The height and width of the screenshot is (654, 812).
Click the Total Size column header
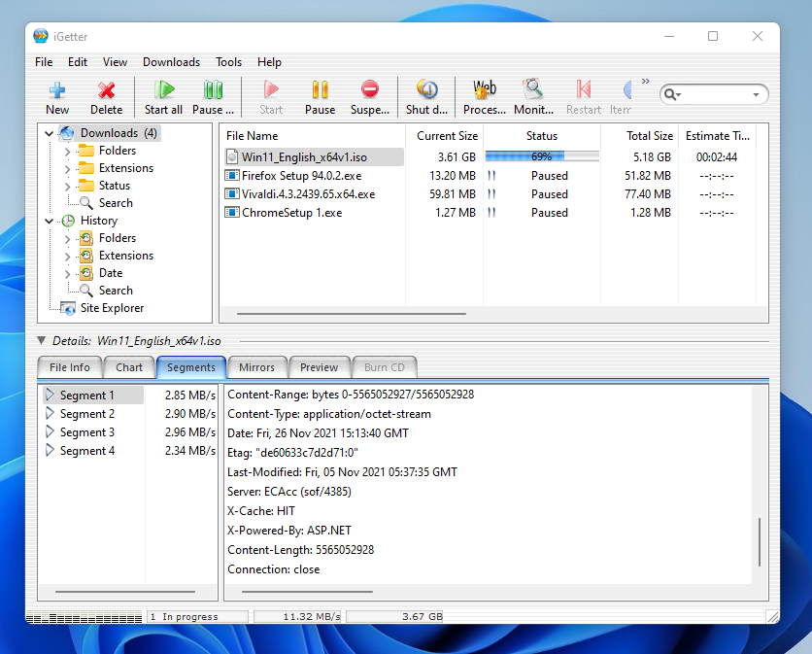click(x=649, y=136)
